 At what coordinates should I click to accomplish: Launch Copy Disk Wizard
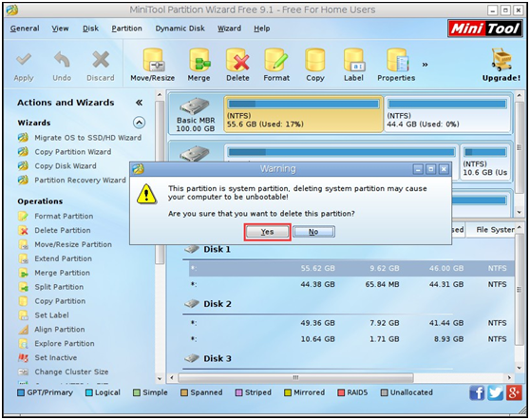coord(66,166)
